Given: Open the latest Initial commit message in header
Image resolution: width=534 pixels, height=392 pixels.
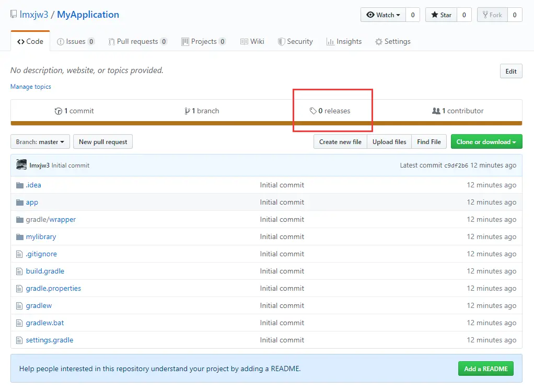Looking at the screenshot, I should (x=71, y=165).
